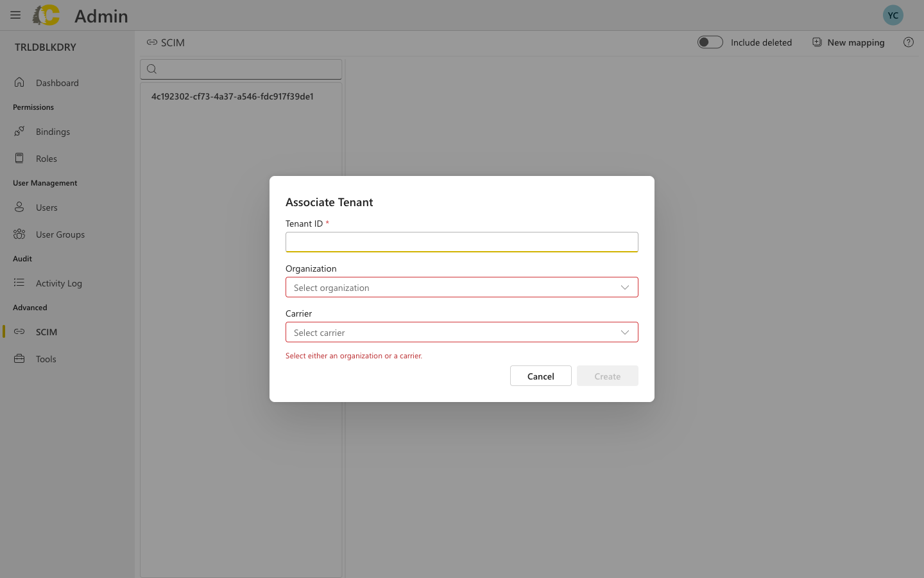The height and width of the screenshot is (578, 924).
Task: Open the Tools entry under Advanced
Action: point(46,358)
